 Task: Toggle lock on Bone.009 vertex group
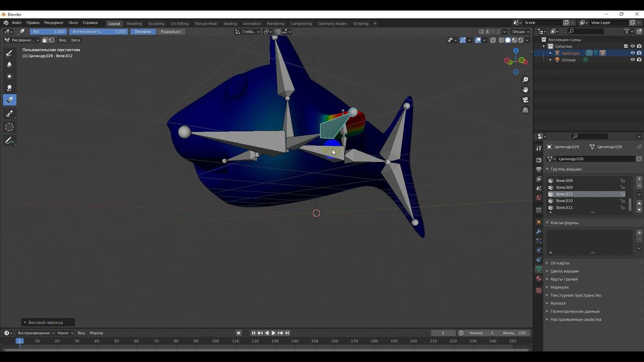pyautogui.click(x=623, y=188)
